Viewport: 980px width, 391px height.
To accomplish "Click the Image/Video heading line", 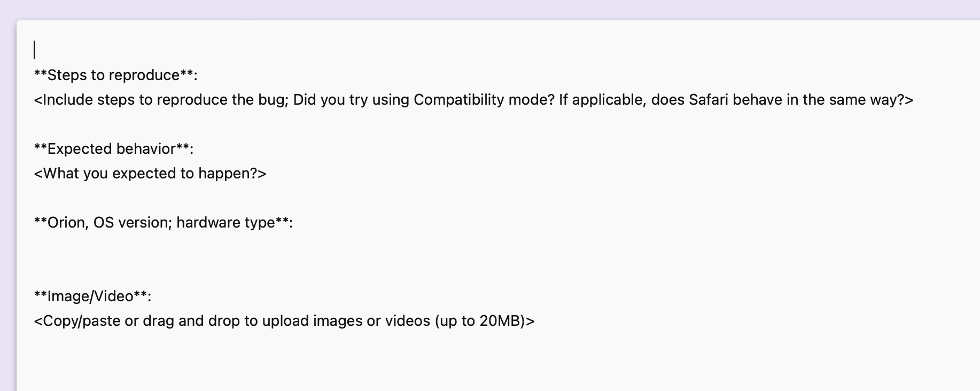I will click(92, 296).
